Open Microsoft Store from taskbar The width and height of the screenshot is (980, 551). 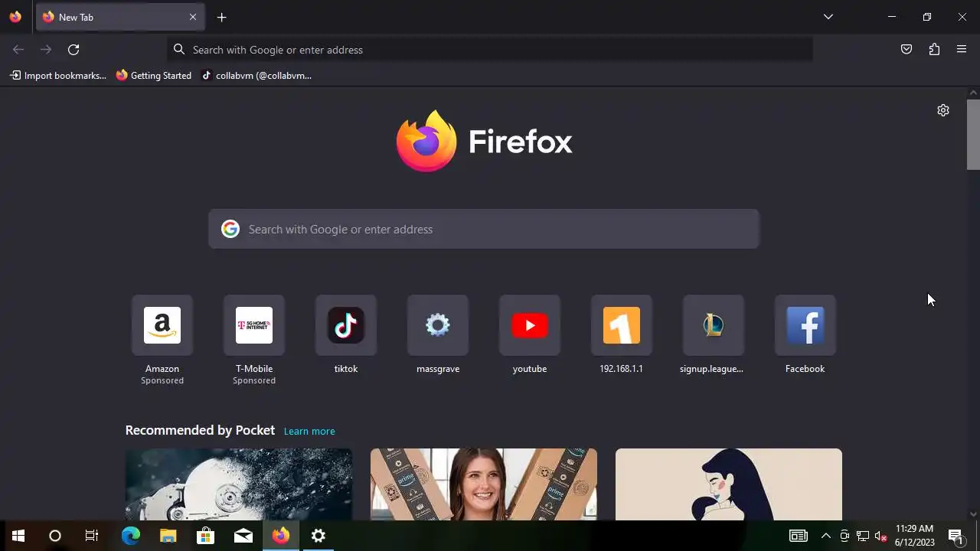coord(206,536)
